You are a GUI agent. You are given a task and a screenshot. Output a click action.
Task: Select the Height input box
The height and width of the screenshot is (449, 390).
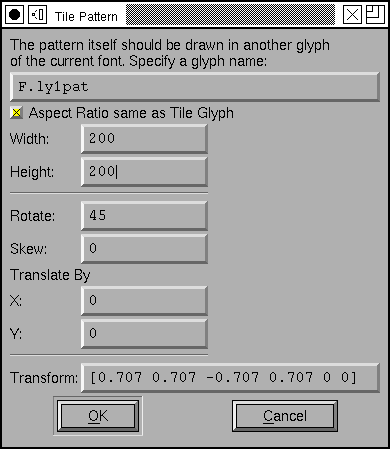(x=144, y=172)
